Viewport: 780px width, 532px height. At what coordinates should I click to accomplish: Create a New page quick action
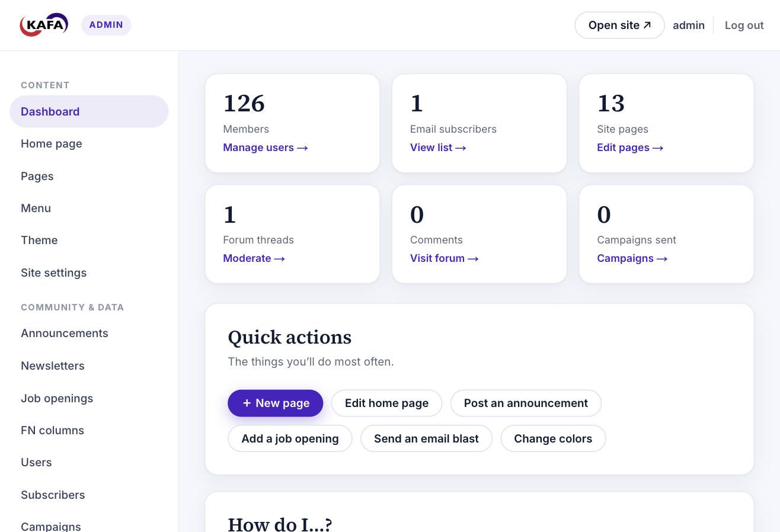(x=276, y=403)
